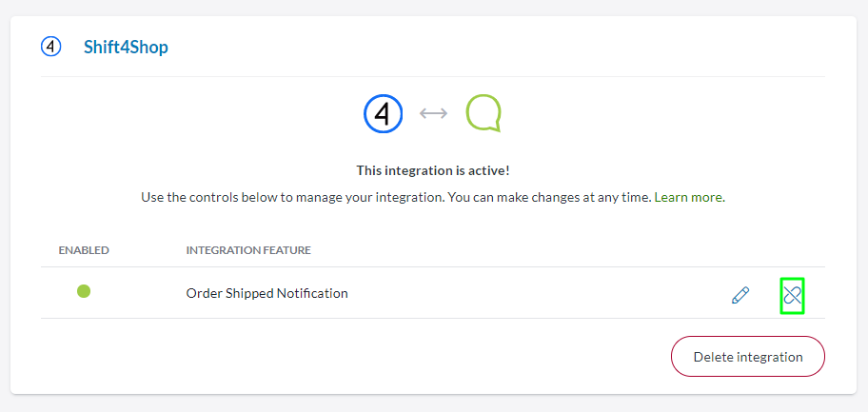Viewport: 868px width, 412px height.
Task: Click the bidirectional arrow between logos
Action: 433,113
